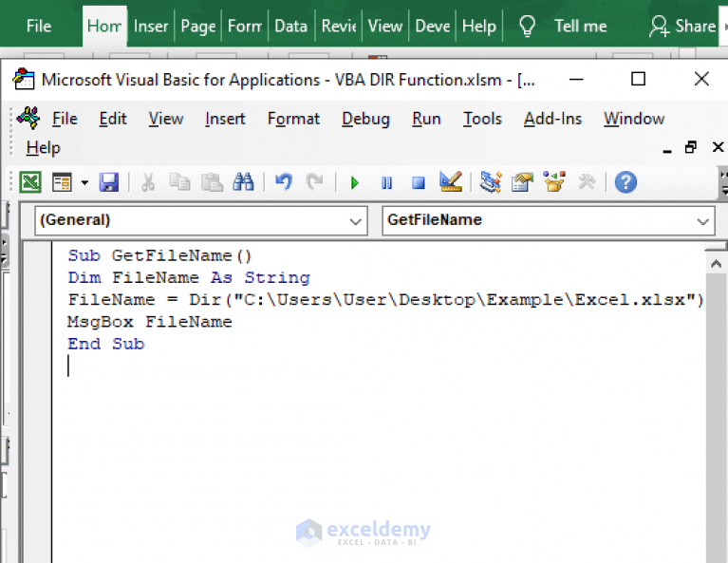Open the Properties Window icon
728x563 pixels.
[522, 181]
